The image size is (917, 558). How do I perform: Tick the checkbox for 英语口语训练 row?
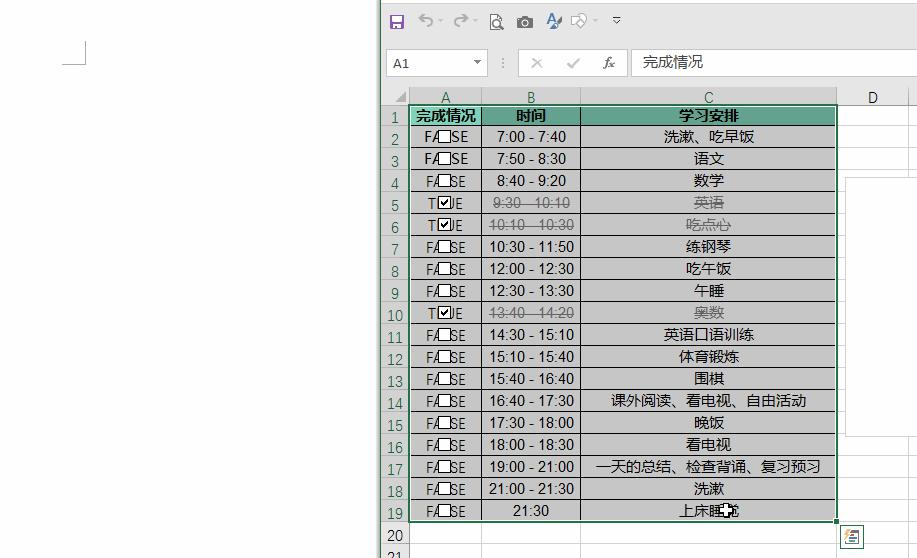coord(444,335)
